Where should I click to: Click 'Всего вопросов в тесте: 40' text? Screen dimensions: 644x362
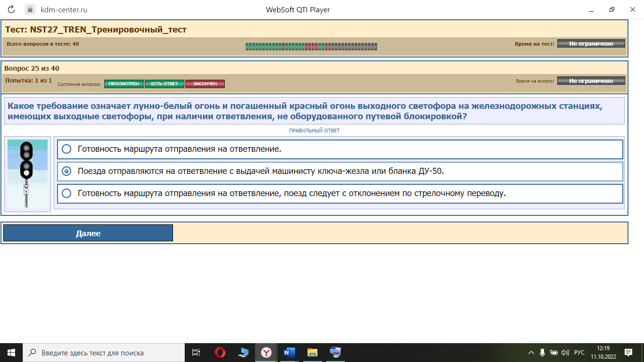(x=43, y=44)
